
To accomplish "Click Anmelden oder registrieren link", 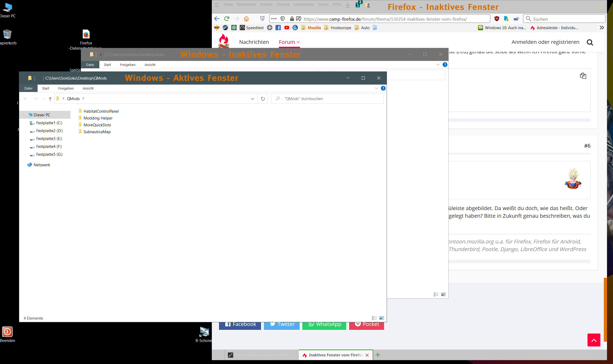I will tap(545, 42).
